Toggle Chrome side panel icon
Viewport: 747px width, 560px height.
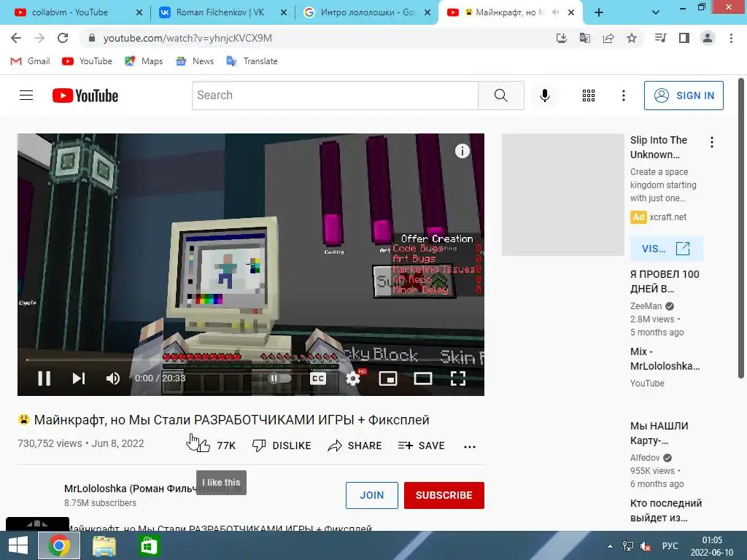click(x=684, y=38)
